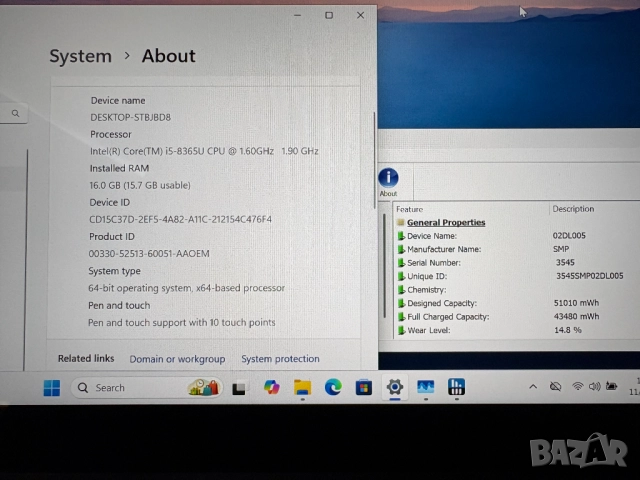Select the battery Device Name row icon
This screenshot has width=640, height=480.
tap(402, 236)
